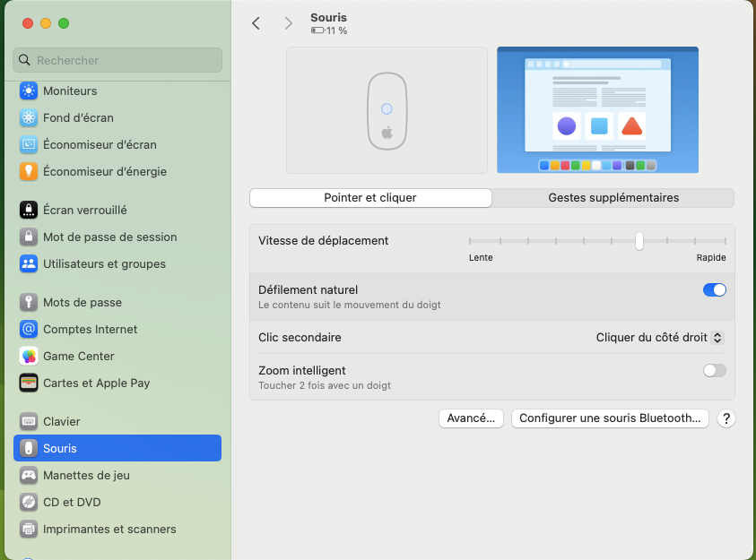Click the Mots de passe key icon
Image resolution: width=756 pixels, height=560 pixels.
coord(29,302)
